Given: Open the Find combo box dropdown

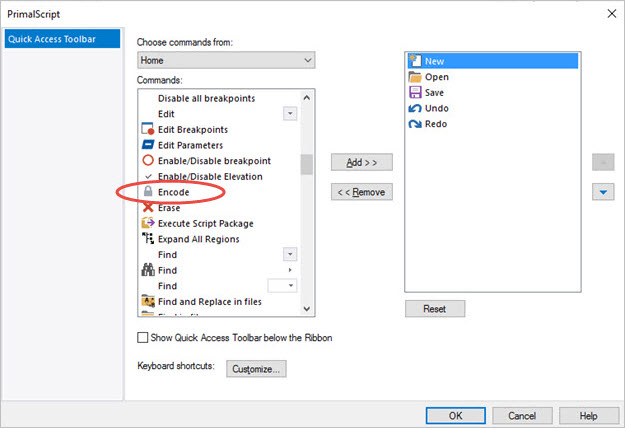Looking at the screenshot, I should coord(291,285).
